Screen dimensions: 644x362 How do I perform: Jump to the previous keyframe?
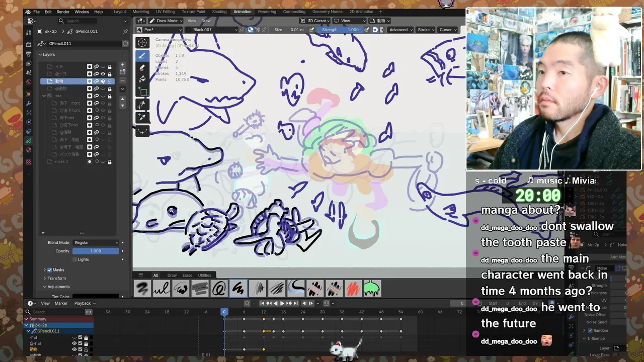point(269,303)
